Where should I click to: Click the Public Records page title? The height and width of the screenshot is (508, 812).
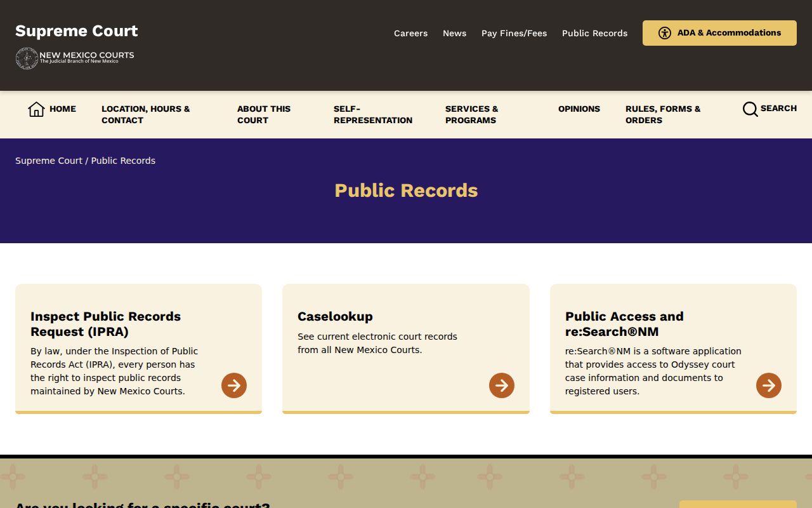click(406, 190)
